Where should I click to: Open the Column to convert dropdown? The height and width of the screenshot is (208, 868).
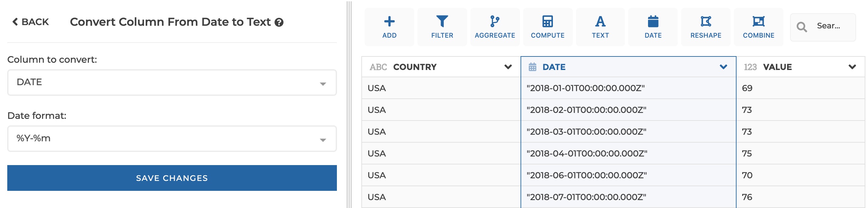click(x=172, y=83)
